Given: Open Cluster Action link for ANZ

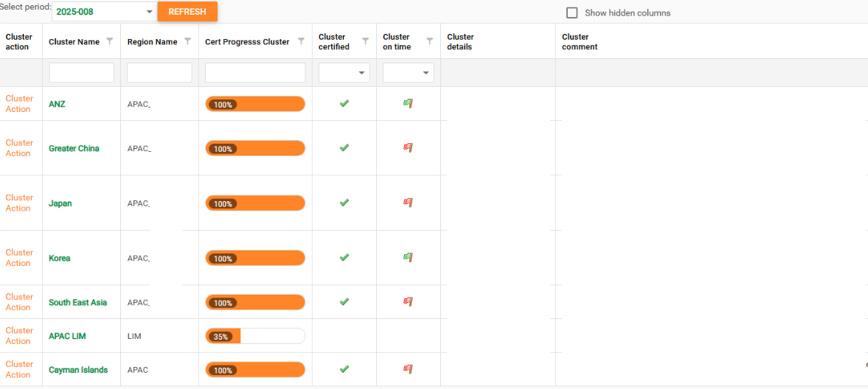Looking at the screenshot, I should (x=19, y=104).
